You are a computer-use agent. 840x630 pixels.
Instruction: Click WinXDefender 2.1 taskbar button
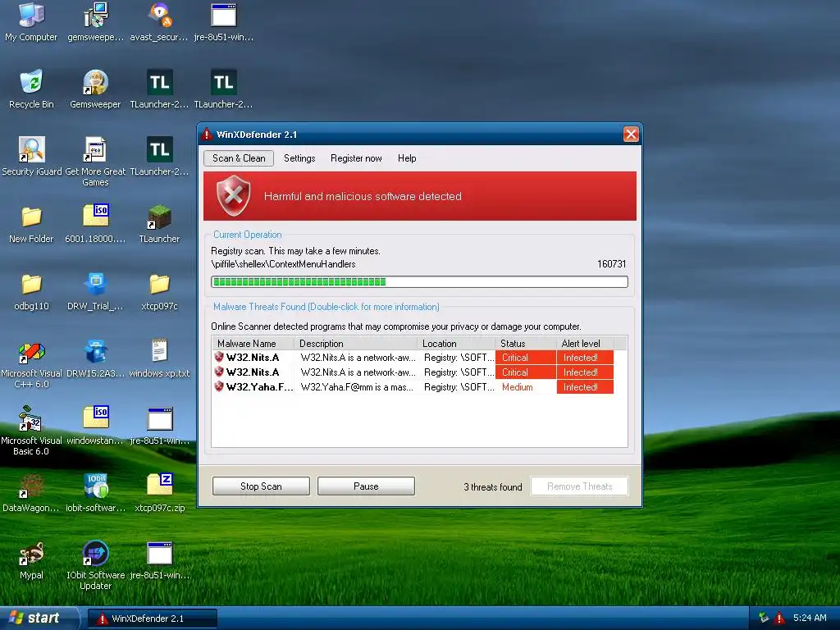click(152, 619)
